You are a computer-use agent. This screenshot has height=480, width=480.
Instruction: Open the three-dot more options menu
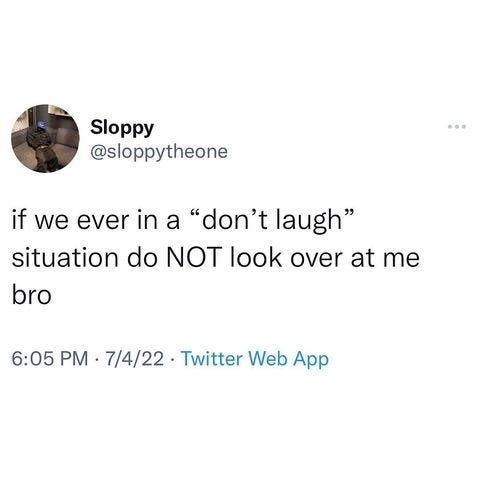point(457,127)
